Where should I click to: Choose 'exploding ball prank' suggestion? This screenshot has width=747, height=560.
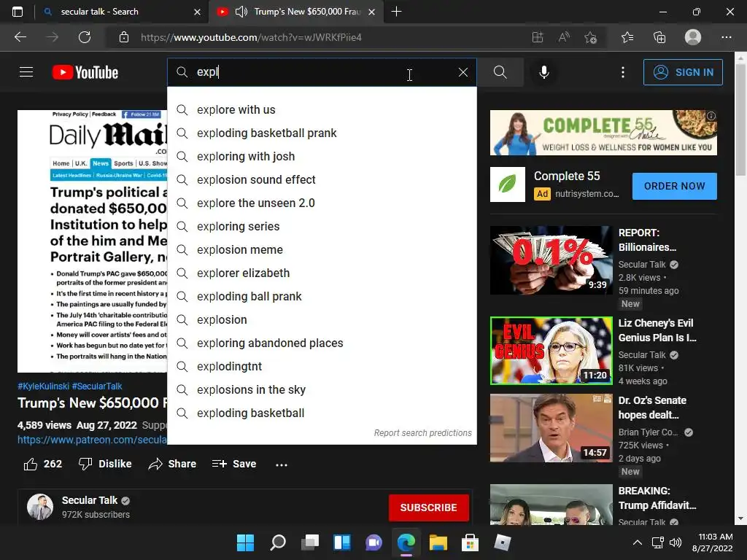coord(322,296)
